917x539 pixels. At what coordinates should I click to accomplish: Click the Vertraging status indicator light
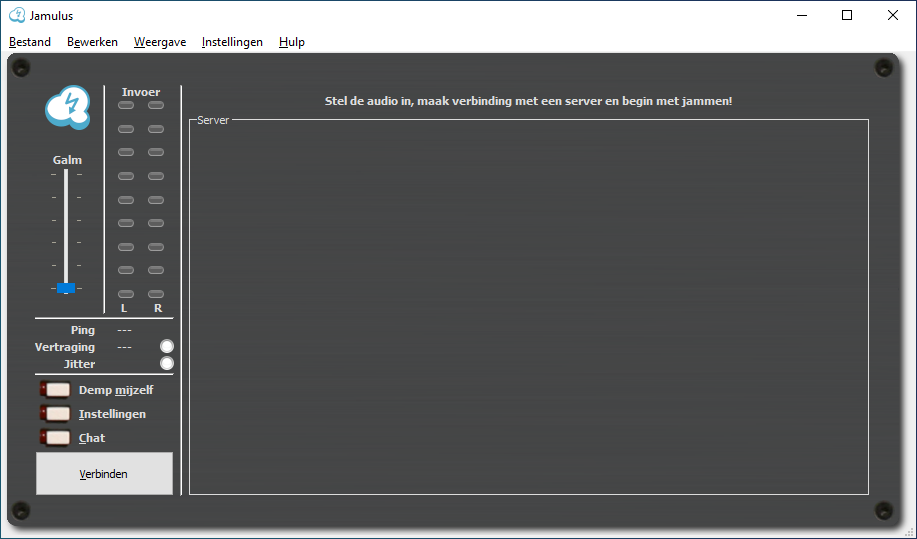167,347
